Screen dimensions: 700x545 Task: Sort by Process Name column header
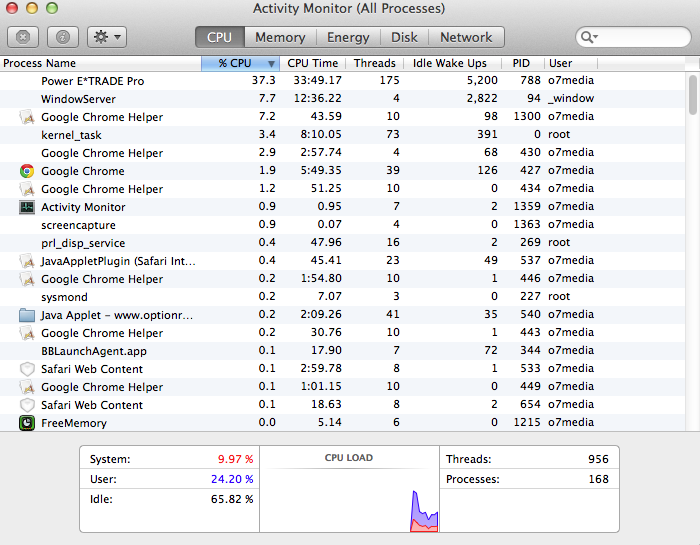pos(100,63)
